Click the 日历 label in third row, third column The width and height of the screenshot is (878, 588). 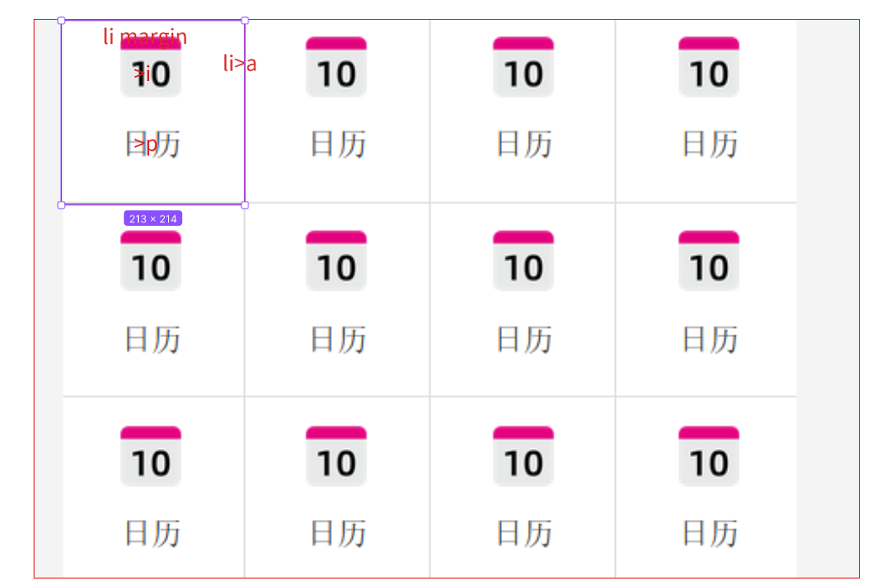pyautogui.click(x=524, y=533)
